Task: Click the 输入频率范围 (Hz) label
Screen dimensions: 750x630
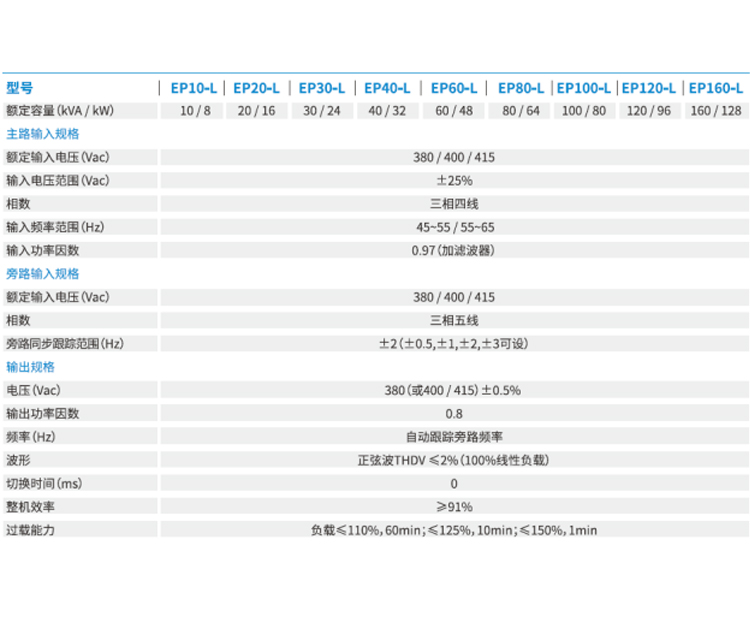Action: click(x=55, y=227)
